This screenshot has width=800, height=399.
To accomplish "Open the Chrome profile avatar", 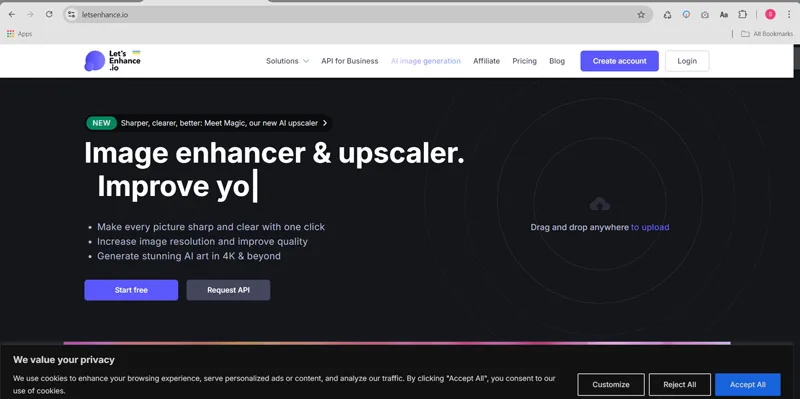I will (770, 15).
